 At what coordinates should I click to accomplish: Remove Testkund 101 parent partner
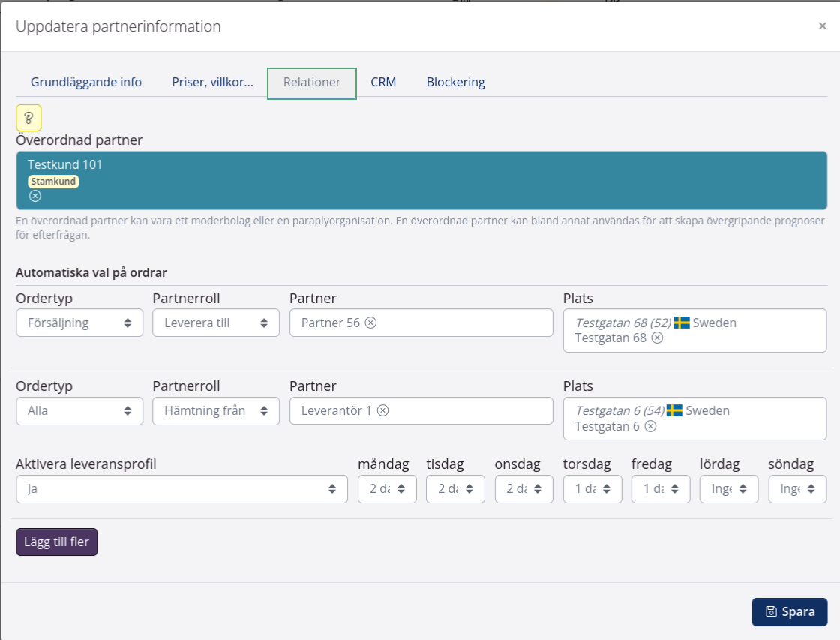35,196
